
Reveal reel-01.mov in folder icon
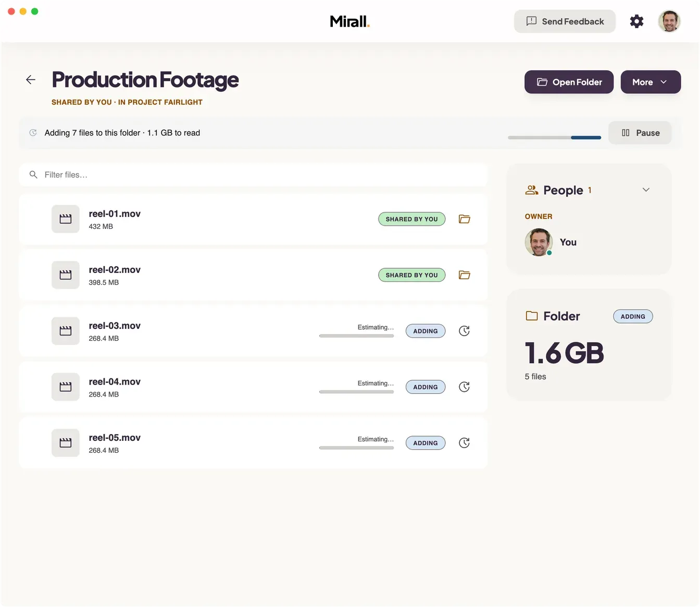coord(465,219)
